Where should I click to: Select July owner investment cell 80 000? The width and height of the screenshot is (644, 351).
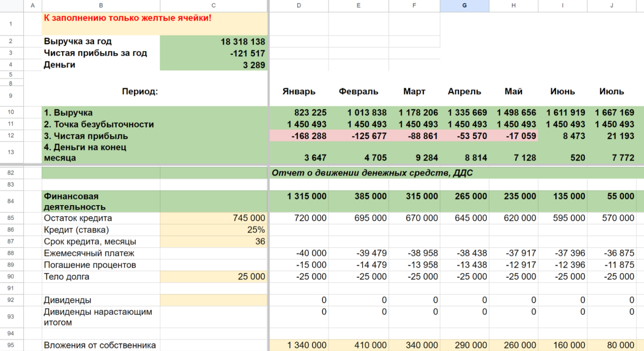tap(611, 345)
